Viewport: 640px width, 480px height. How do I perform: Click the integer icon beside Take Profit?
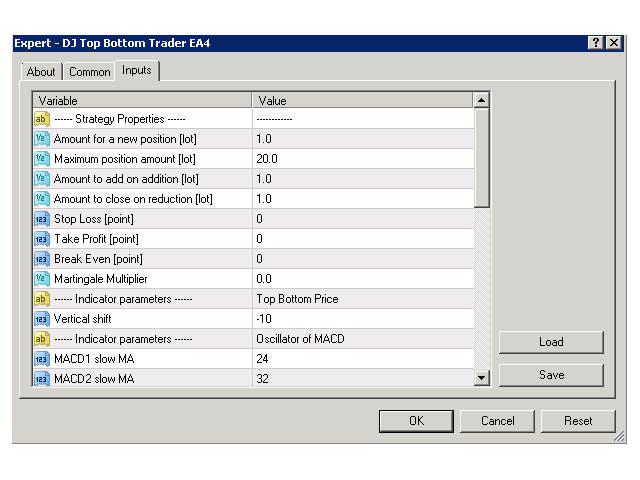42,239
